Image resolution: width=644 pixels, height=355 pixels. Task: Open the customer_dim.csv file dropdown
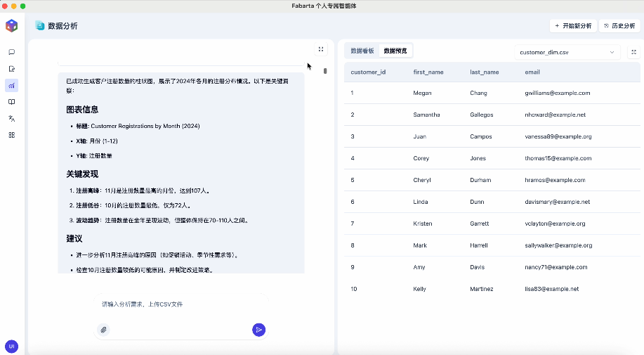(567, 52)
